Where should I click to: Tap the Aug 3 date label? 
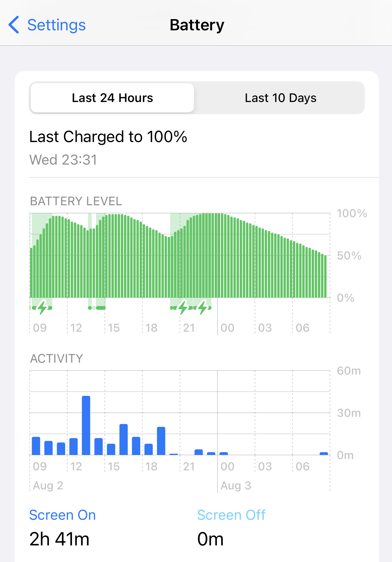click(236, 486)
